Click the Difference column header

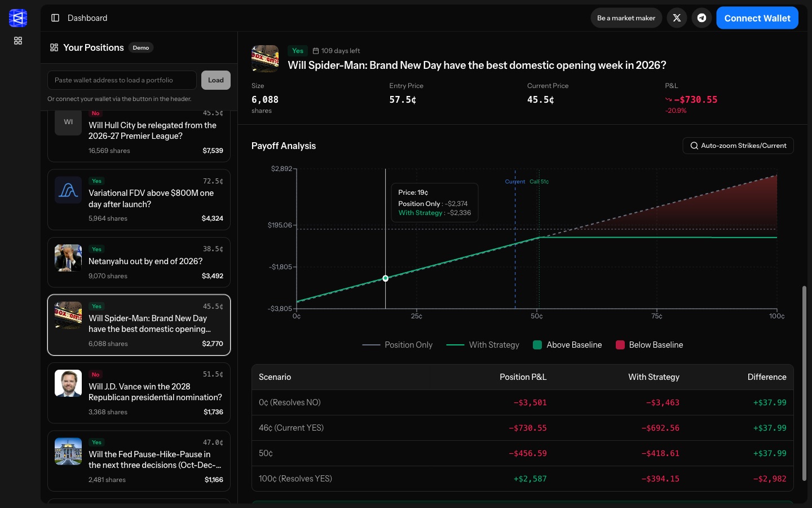point(767,377)
